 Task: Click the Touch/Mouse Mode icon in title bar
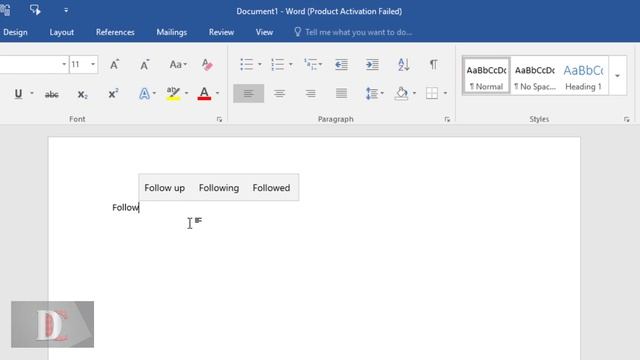tap(35, 10)
